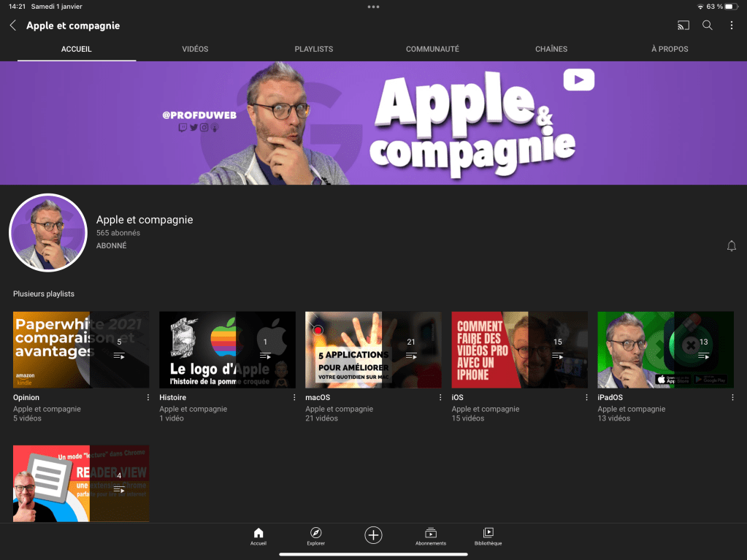
Task: Switch to the VIDÉOS tab
Action: pyautogui.click(x=195, y=49)
